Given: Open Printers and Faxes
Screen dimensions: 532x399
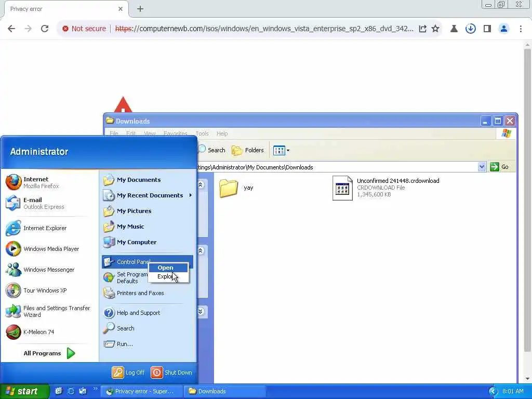Looking at the screenshot, I should pos(148,293).
